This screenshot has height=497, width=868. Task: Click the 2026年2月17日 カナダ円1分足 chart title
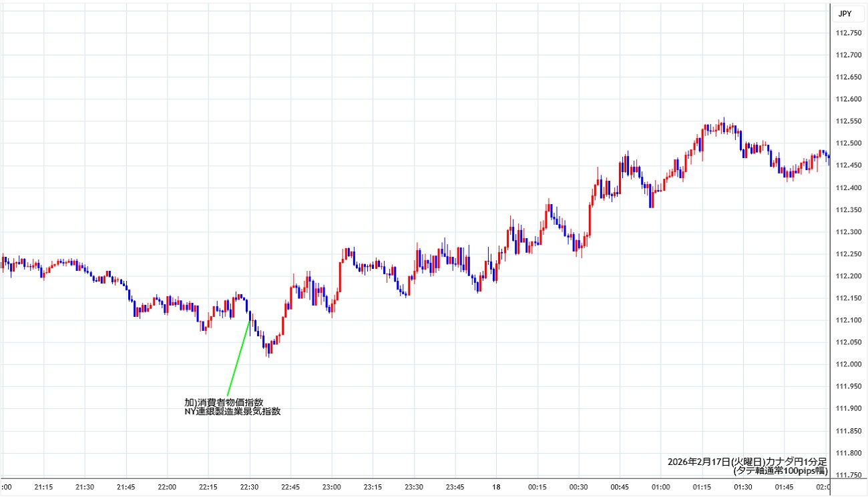(747, 462)
